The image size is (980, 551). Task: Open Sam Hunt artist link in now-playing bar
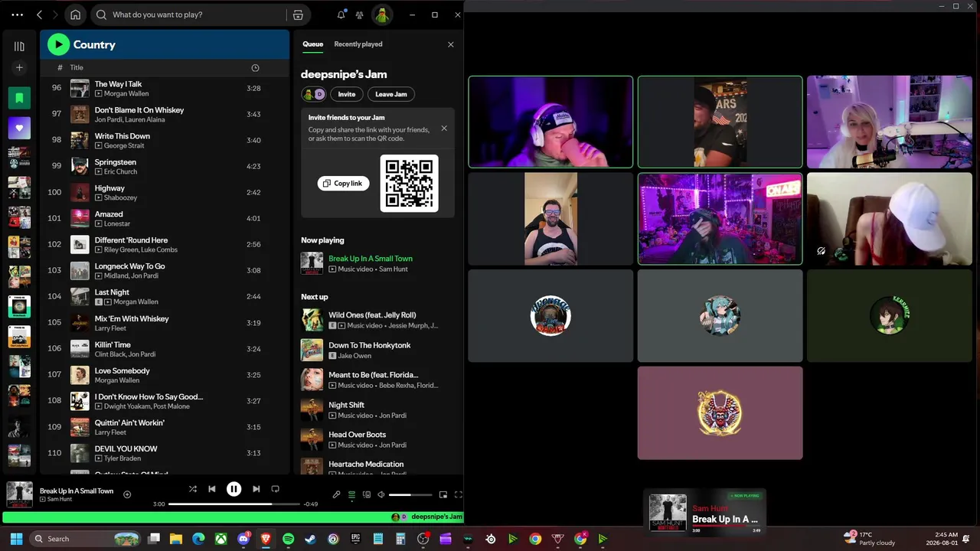(x=60, y=500)
